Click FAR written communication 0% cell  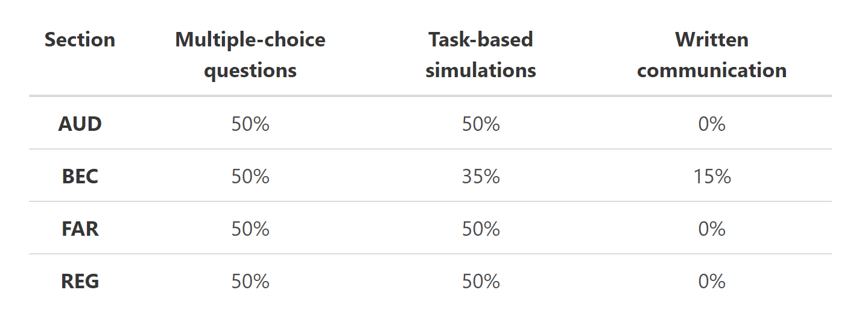tap(712, 229)
